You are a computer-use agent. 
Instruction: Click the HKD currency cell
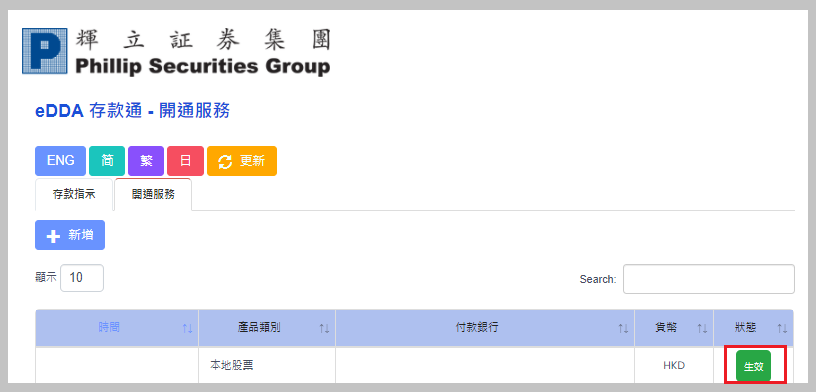(674, 366)
